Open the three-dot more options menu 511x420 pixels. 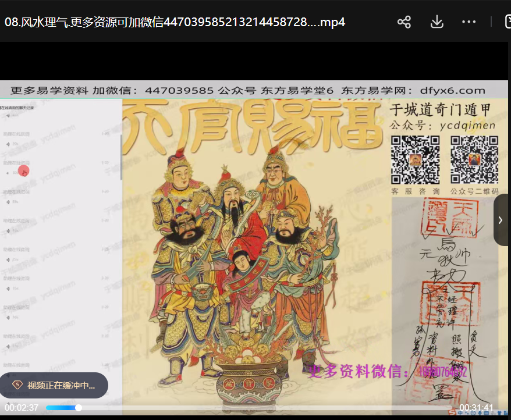click(x=469, y=22)
